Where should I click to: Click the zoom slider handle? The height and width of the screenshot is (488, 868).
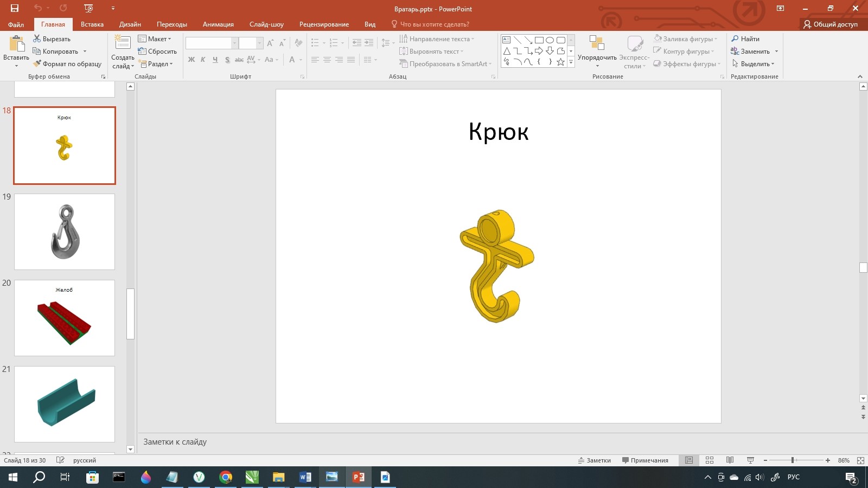point(793,460)
